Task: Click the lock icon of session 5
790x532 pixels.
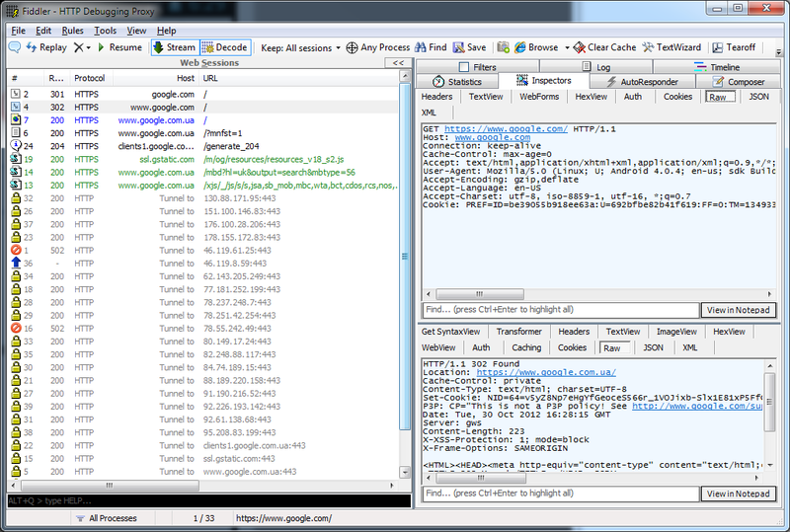Action: click(x=16, y=472)
